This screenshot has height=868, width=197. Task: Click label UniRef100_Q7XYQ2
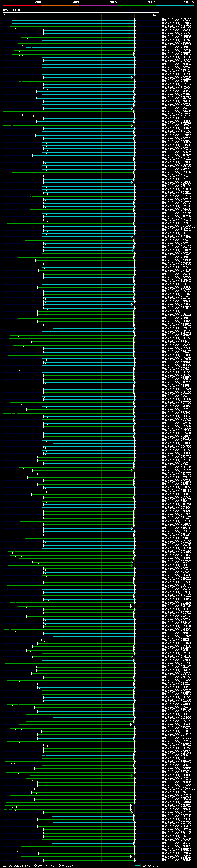tap(177, 50)
